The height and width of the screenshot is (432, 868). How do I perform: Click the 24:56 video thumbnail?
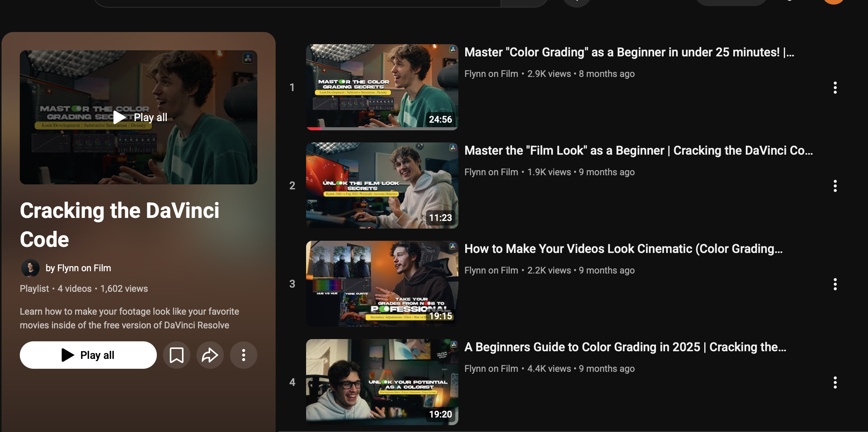pyautogui.click(x=382, y=87)
